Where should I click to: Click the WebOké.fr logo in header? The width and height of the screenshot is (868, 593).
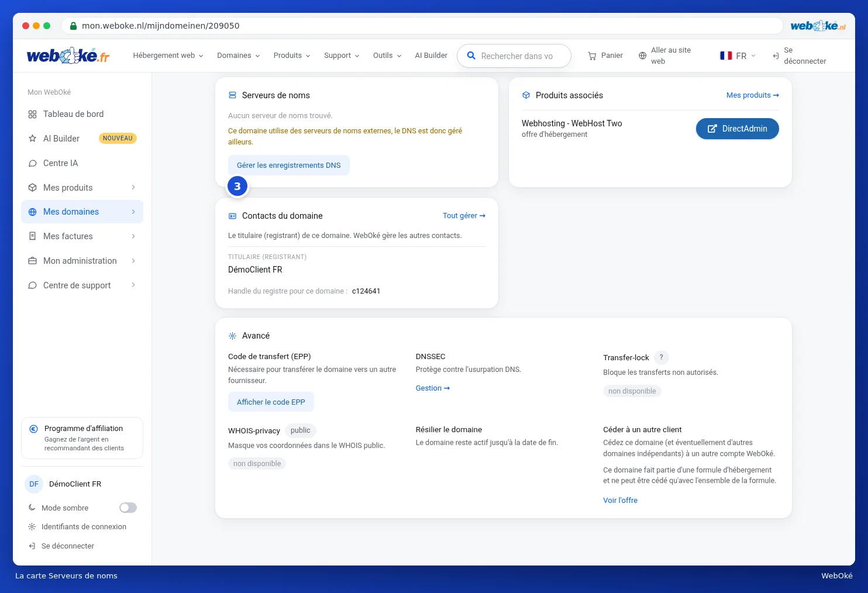point(68,56)
